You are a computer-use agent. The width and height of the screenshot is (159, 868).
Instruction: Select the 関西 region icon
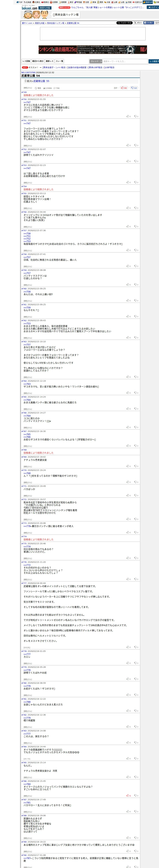pos(100,2)
